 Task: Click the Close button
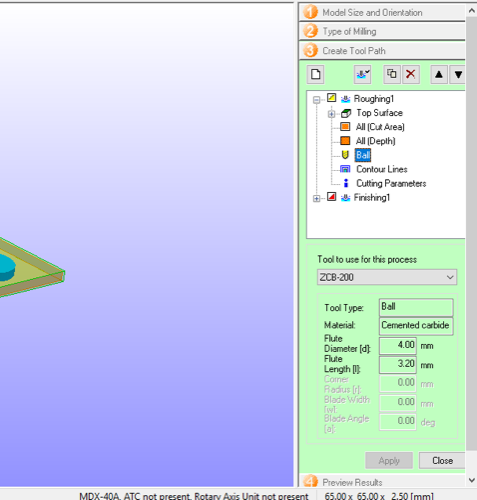442,460
